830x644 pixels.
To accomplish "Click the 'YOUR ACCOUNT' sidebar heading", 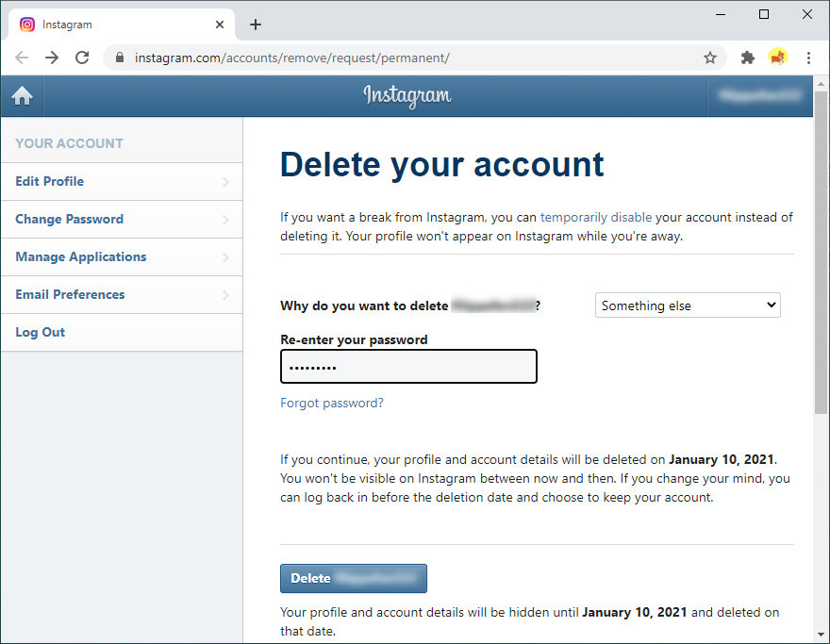I will (70, 143).
